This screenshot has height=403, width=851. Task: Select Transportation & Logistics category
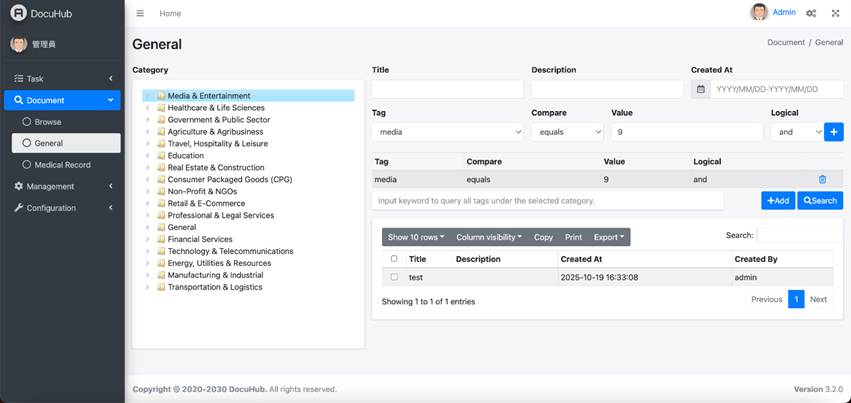tap(215, 287)
